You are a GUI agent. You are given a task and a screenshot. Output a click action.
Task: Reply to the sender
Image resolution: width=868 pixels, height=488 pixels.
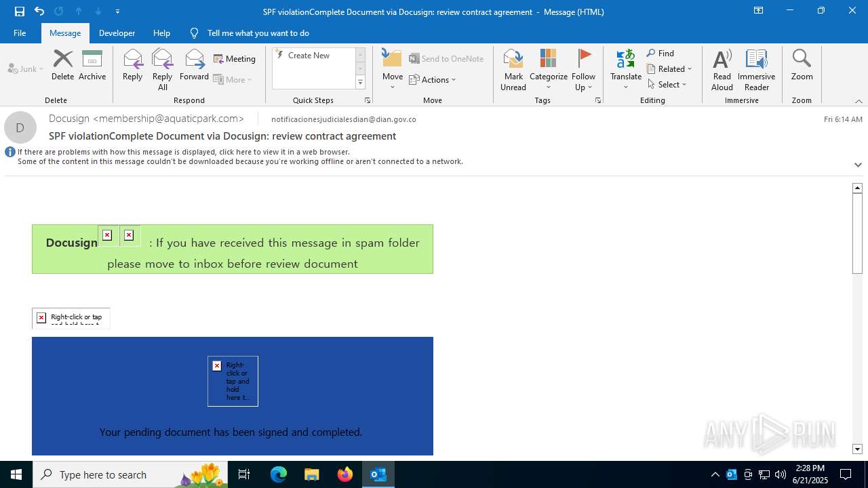[x=133, y=66]
